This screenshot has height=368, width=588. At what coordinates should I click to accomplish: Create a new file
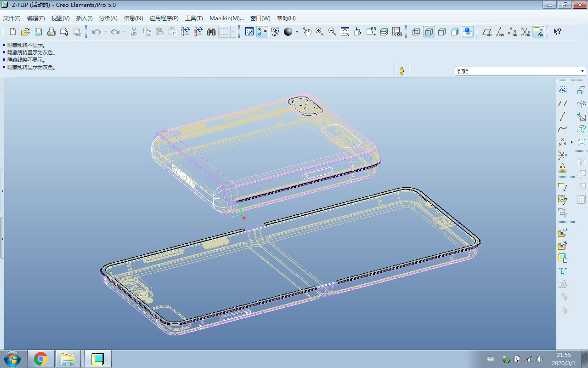(x=13, y=32)
